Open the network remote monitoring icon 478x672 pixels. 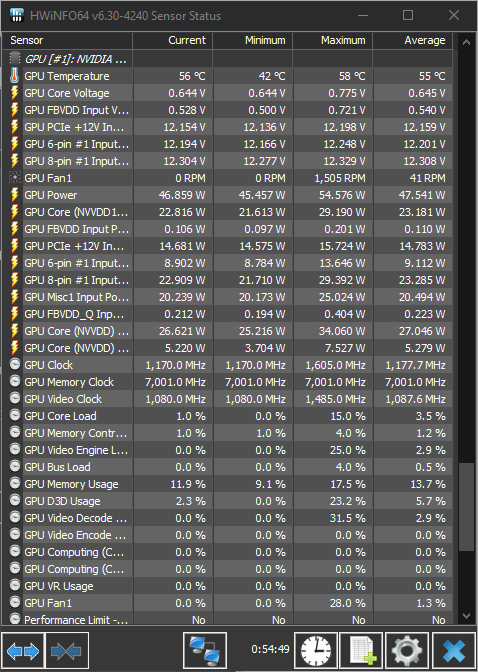204,651
